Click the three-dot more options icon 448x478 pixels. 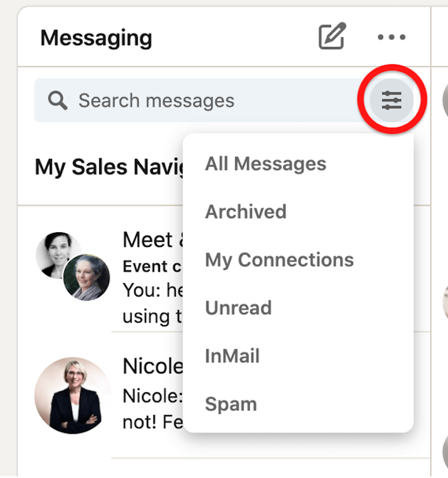[x=391, y=37]
